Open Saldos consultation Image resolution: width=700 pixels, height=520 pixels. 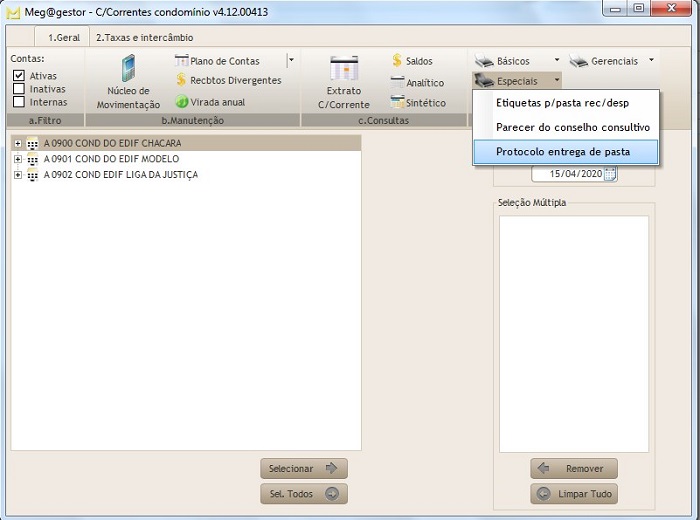(412, 61)
